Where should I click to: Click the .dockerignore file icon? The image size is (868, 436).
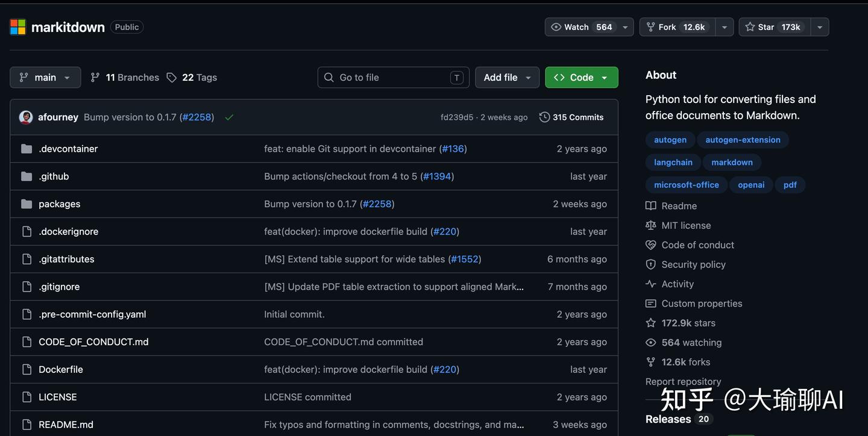click(x=27, y=231)
